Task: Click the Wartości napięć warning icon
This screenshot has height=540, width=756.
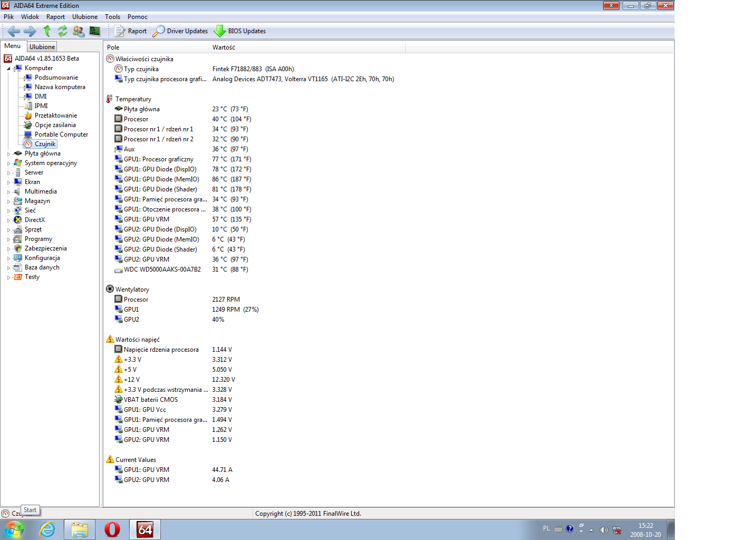Action: (x=110, y=339)
